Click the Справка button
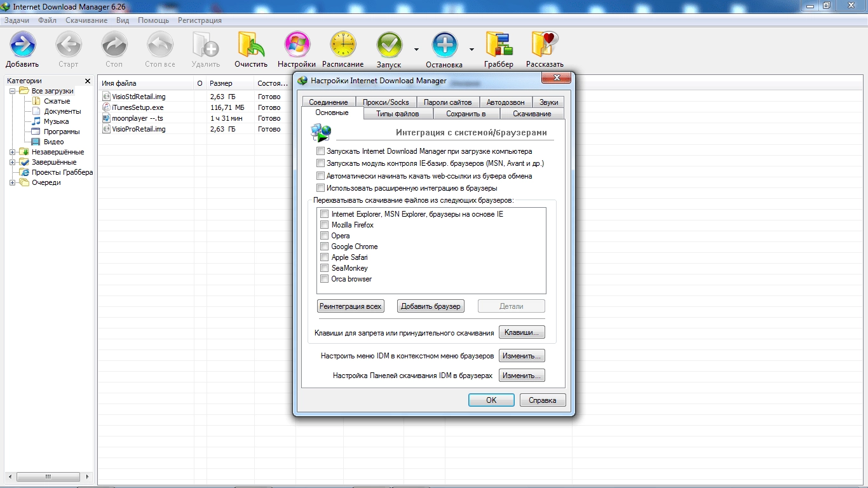The image size is (868, 488). pyautogui.click(x=543, y=400)
